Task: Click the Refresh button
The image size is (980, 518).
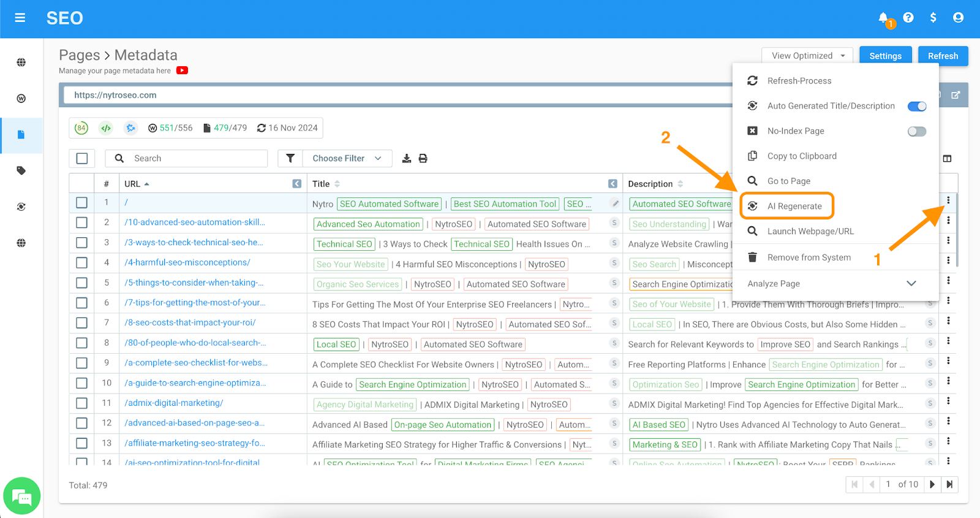Action: [943, 56]
